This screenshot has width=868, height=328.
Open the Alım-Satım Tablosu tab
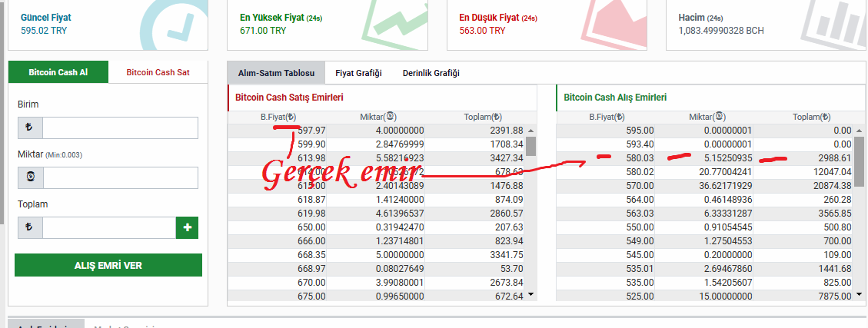[x=276, y=73]
